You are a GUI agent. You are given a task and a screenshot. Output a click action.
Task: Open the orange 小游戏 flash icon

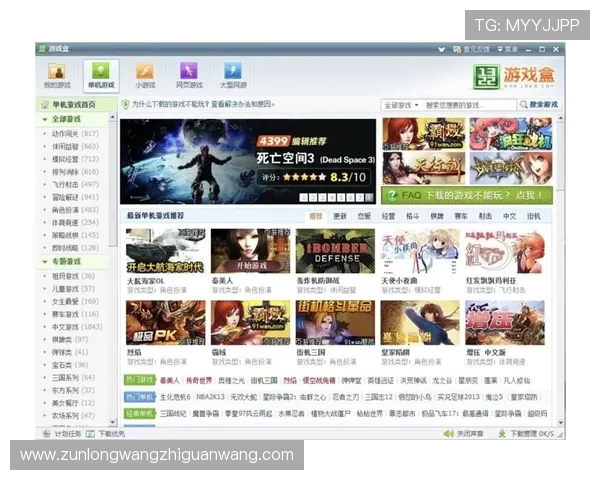tap(145, 71)
